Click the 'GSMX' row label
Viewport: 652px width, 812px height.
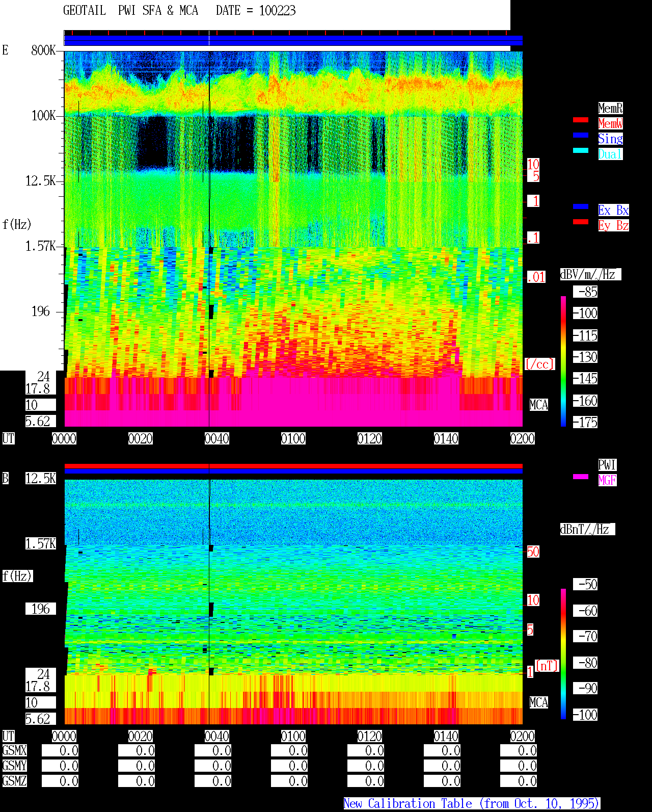[14, 750]
